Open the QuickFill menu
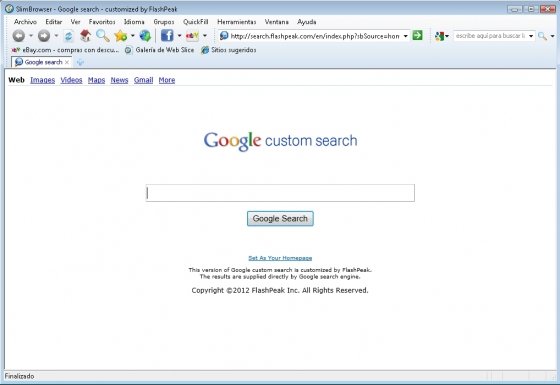Image resolution: width=560 pixels, height=385 pixels. pyautogui.click(x=195, y=22)
